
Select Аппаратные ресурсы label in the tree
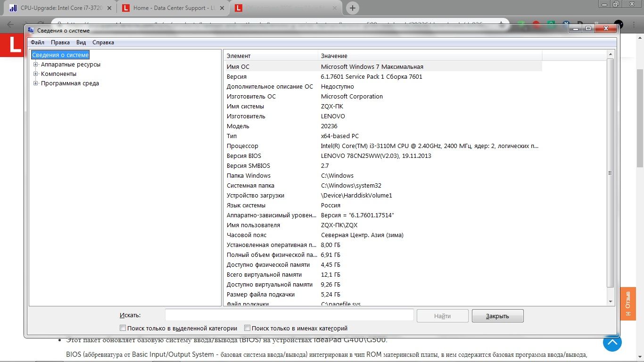point(71,65)
